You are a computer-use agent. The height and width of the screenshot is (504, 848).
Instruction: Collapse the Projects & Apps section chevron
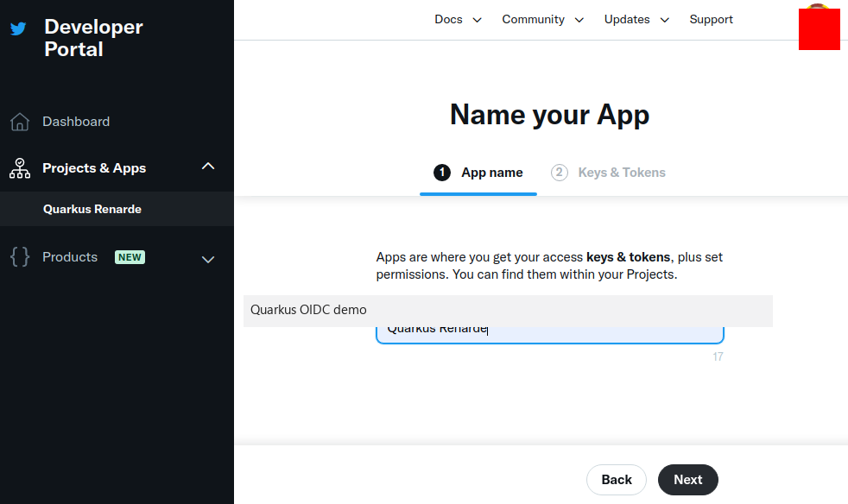pos(208,167)
